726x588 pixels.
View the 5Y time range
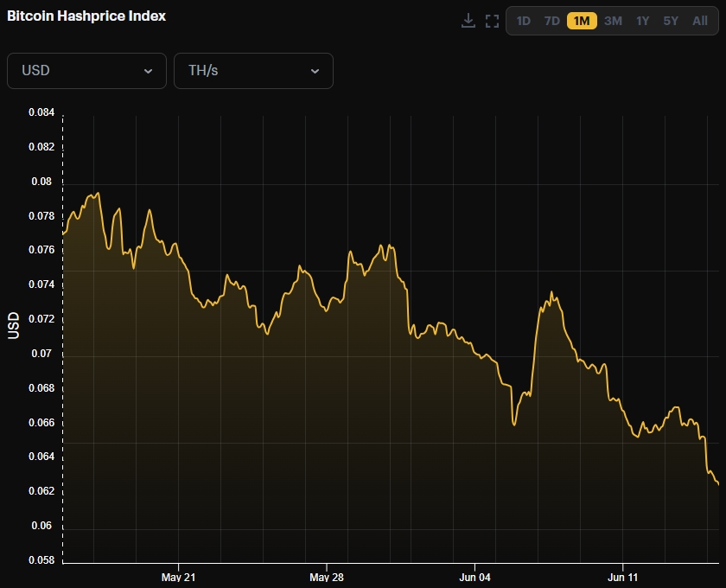(671, 21)
